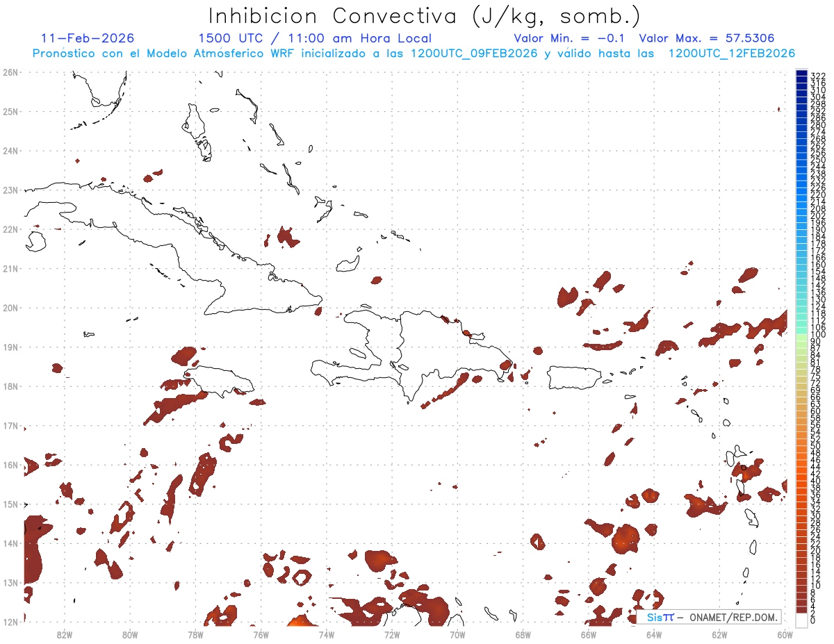Click the color bar value label '100'

point(818,335)
